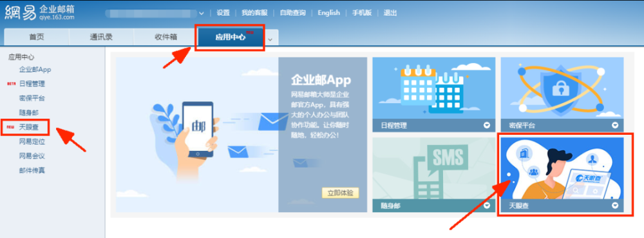
Task: Open the 天眼查 tile image
Action: coord(562,168)
